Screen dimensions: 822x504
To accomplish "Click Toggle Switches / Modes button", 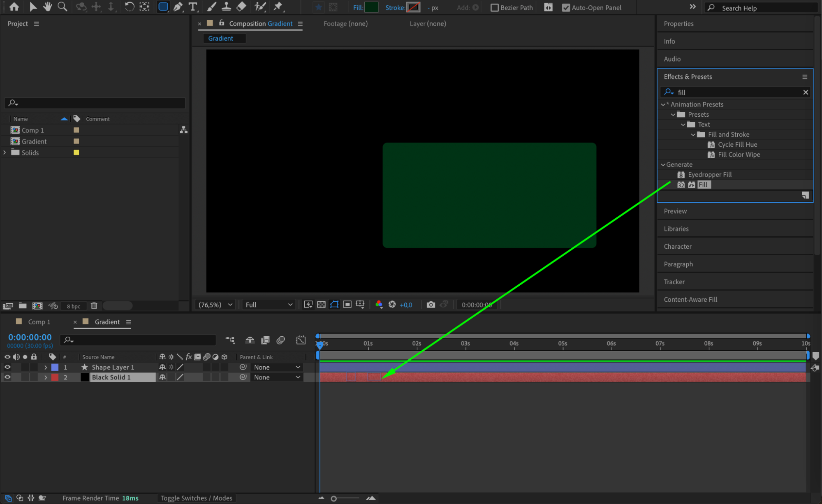I will pos(196,498).
